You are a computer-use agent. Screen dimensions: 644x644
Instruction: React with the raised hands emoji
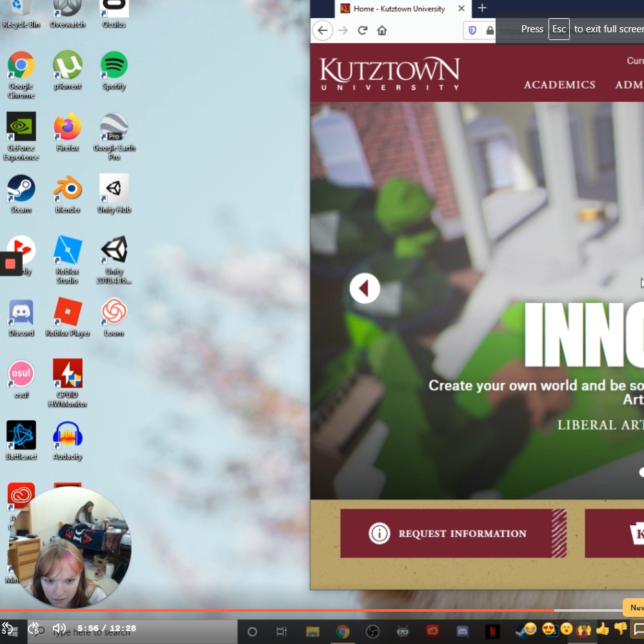(584, 628)
